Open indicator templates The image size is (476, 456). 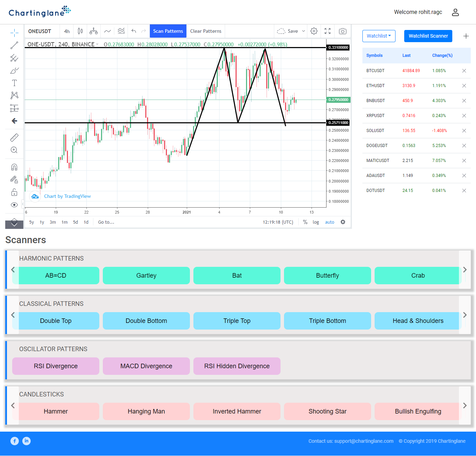tap(121, 31)
